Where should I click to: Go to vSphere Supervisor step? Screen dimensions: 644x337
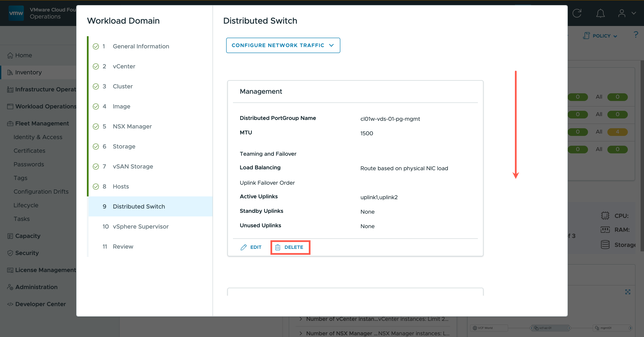(x=141, y=226)
